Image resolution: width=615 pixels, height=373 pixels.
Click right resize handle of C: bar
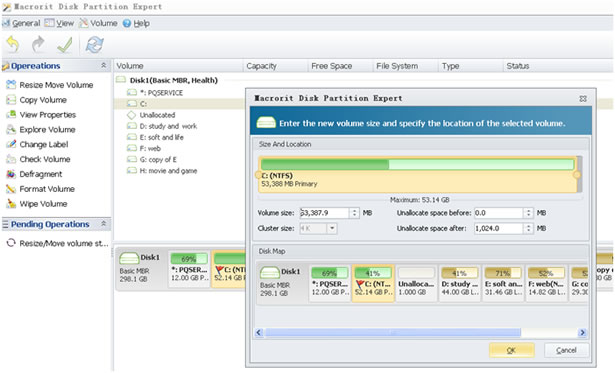coord(577,175)
